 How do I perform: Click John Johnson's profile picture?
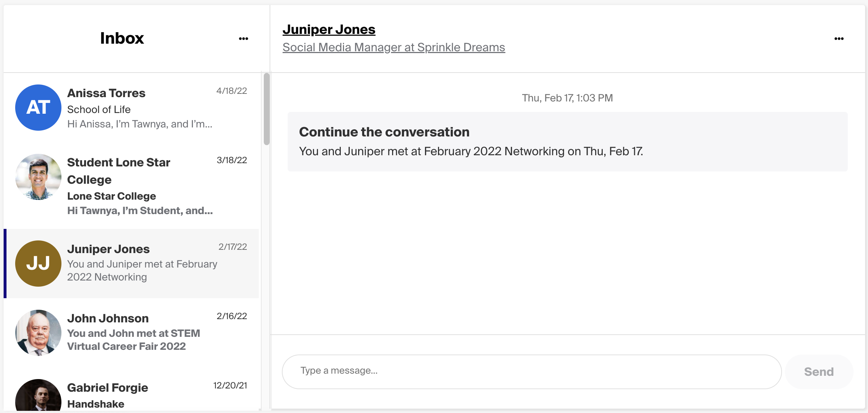click(38, 332)
